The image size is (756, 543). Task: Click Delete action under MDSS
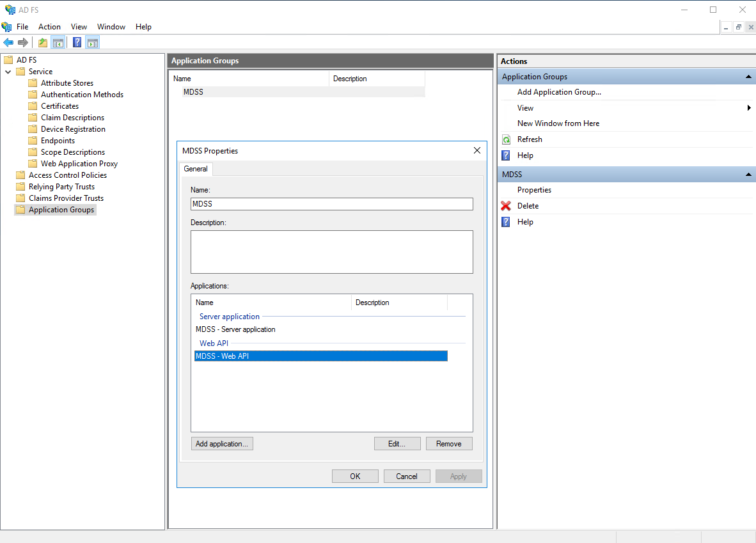(x=528, y=206)
